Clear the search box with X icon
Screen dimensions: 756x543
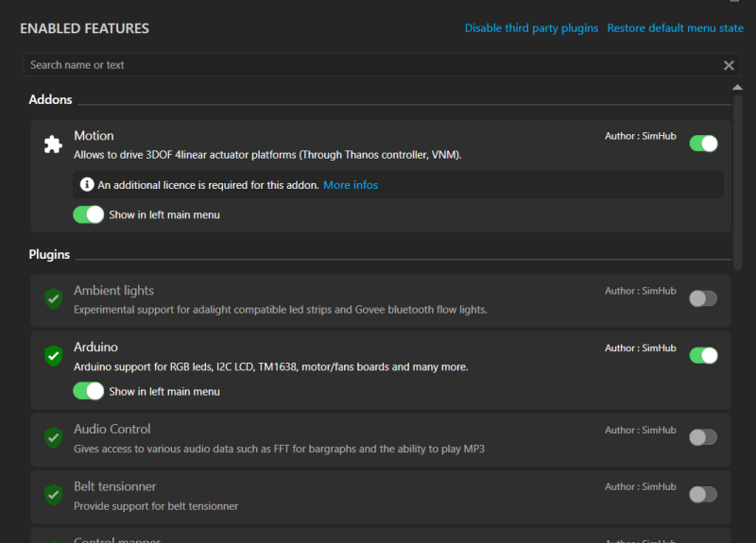pyautogui.click(x=729, y=65)
